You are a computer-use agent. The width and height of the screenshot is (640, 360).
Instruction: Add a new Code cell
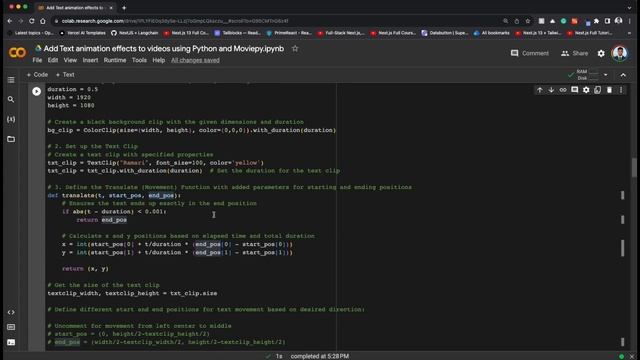coord(37,75)
